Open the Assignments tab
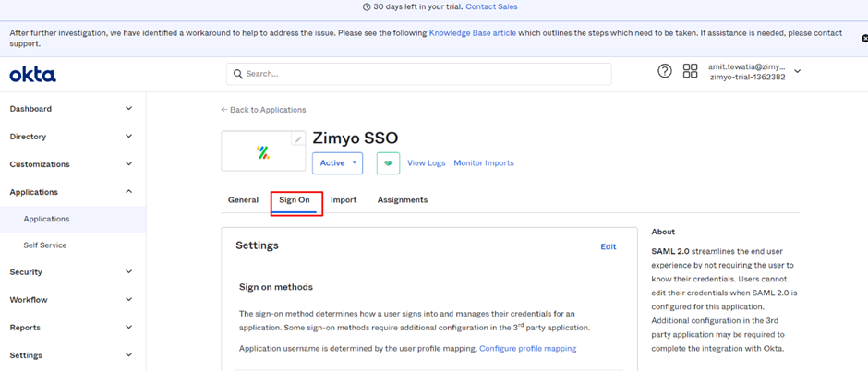868x371 pixels. pyautogui.click(x=403, y=200)
